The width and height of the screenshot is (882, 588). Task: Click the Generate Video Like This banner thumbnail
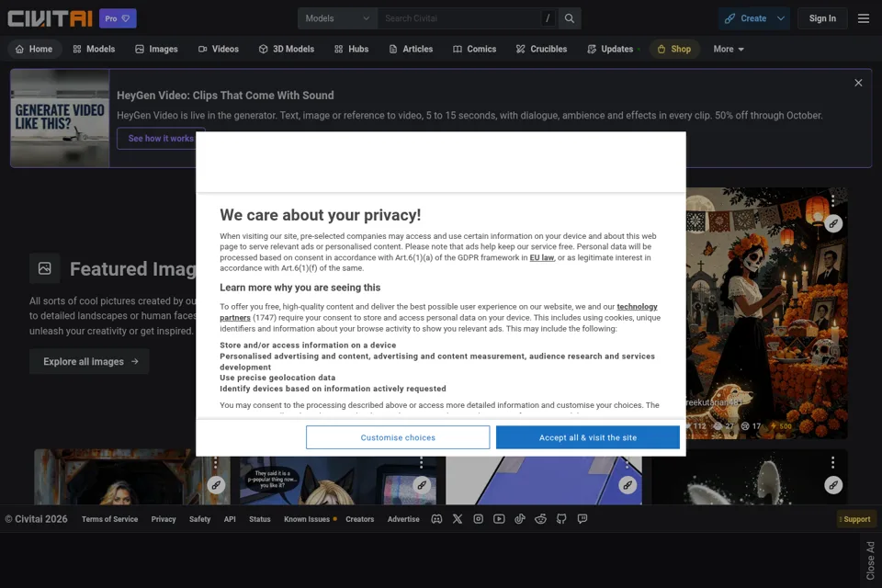(60, 119)
